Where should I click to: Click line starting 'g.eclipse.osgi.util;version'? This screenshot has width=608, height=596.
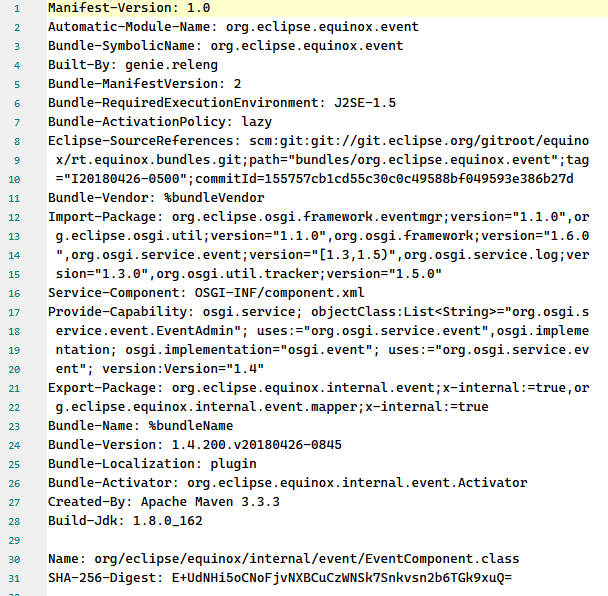point(323,236)
